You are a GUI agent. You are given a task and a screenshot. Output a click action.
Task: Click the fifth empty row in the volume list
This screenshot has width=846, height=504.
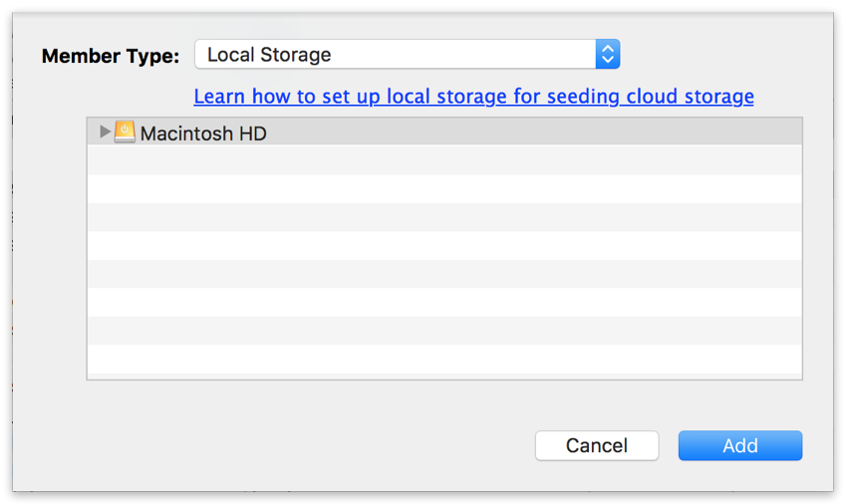pyautogui.click(x=444, y=274)
